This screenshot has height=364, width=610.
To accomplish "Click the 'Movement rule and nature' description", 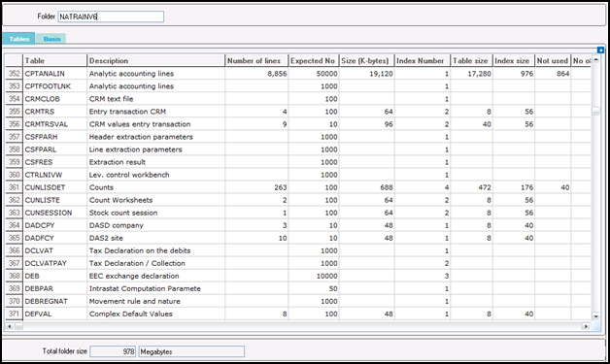I will 135,301.
